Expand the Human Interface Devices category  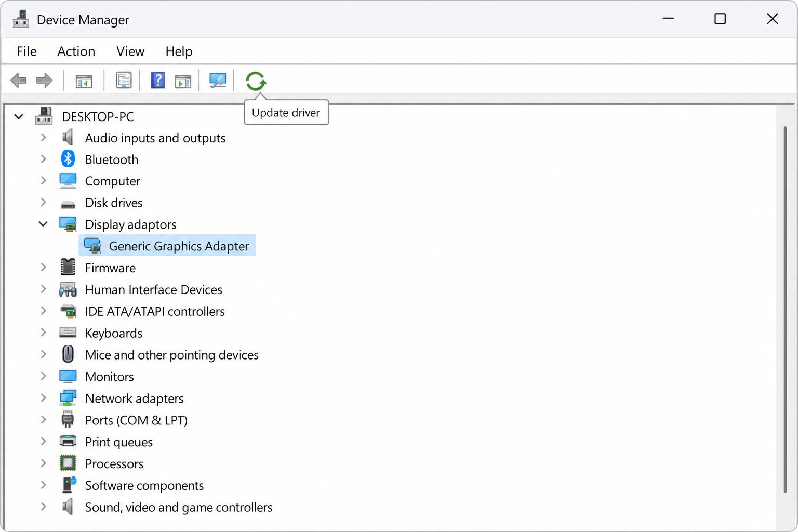click(x=44, y=289)
